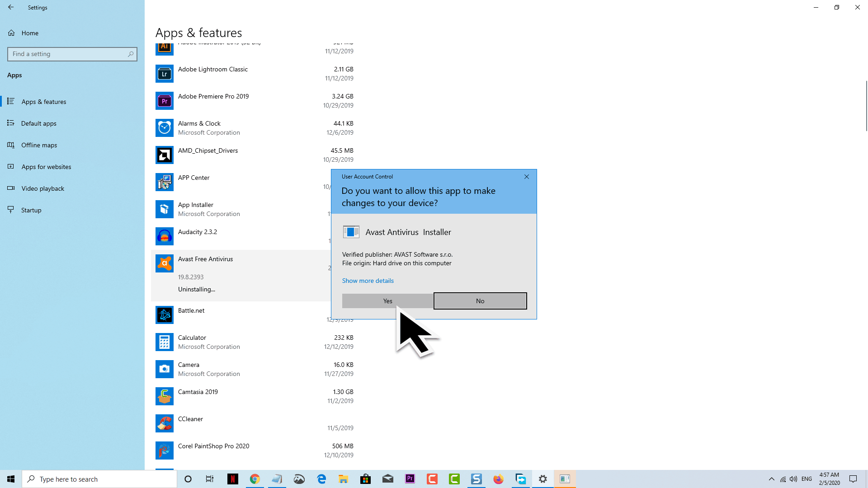Select Calculator app icon

pyautogui.click(x=165, y=342)
